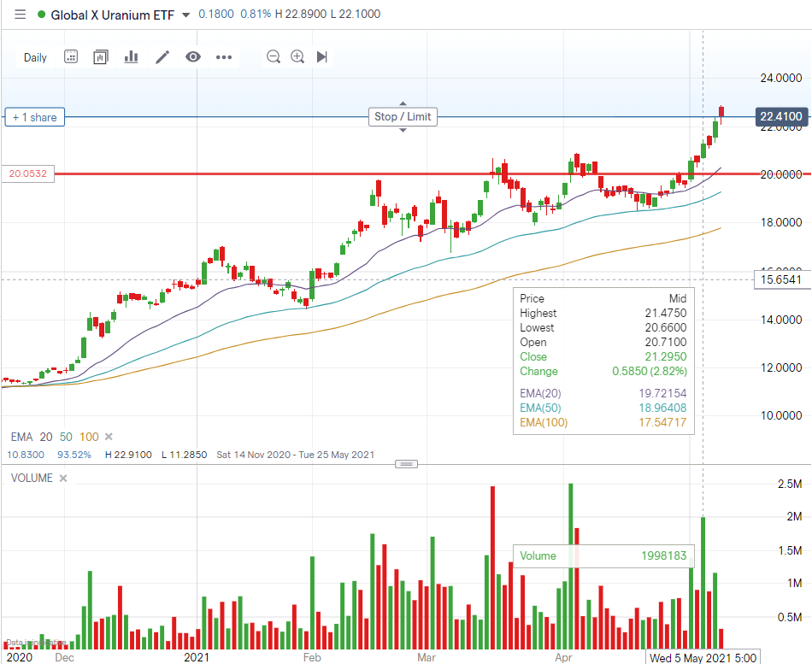Click the Wed 5 May 2021 date label
This screenshot has width=812, height=664.
[x=703, y=658]
